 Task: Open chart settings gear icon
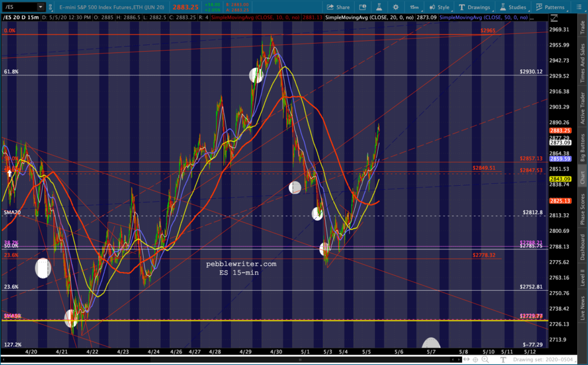click(396, 7)
